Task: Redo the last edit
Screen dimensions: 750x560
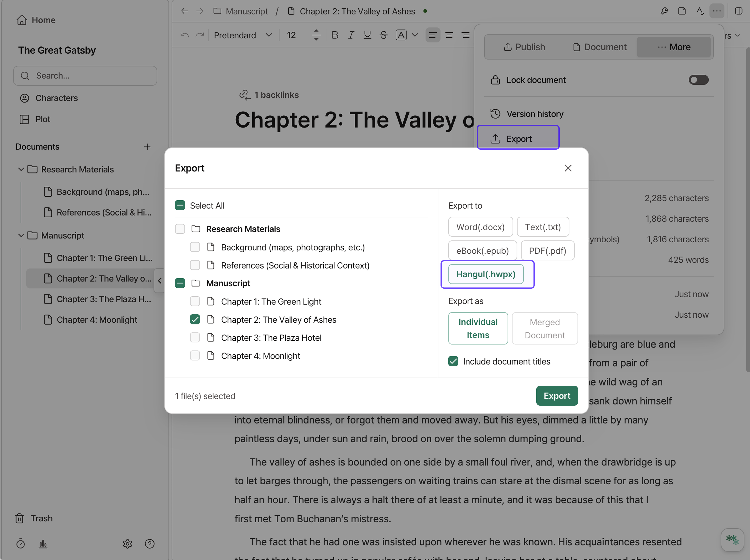Action: point(200,35)
